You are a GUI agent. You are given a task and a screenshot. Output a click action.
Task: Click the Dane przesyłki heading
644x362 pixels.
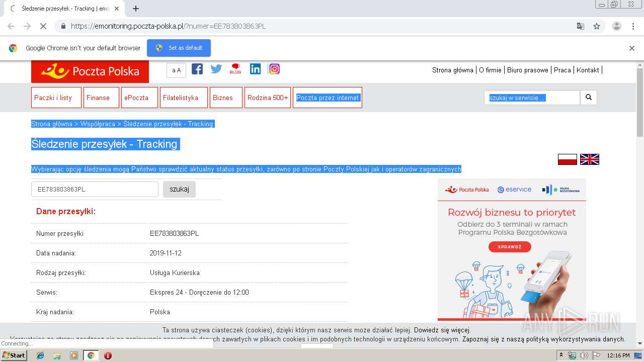[x=66, y=211]
